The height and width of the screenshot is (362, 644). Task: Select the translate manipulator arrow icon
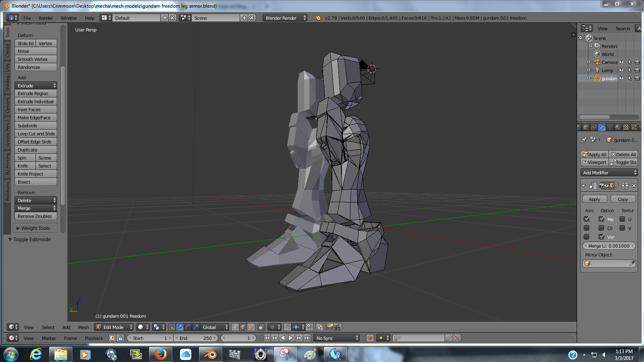pos(180,327)
